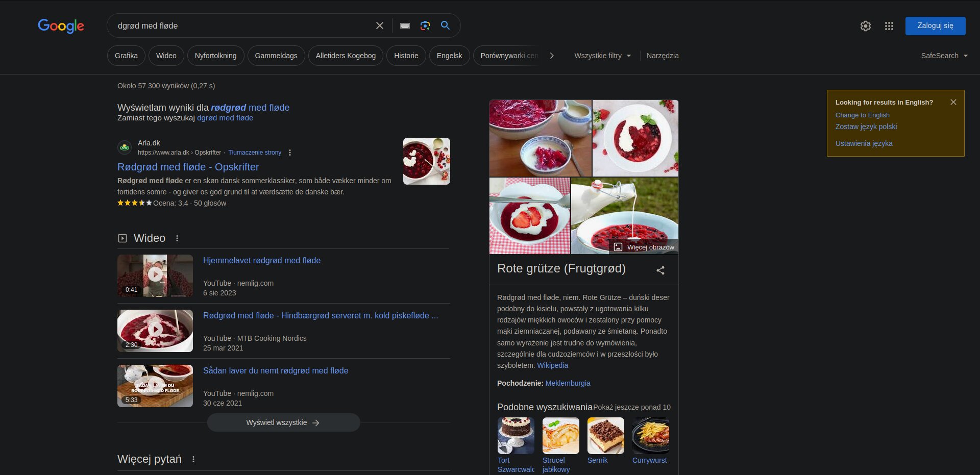The width and height of the screenshot is (980, 475).
Task: Open Tort Szwarcwaldzki related search
Action: point(516,445)
